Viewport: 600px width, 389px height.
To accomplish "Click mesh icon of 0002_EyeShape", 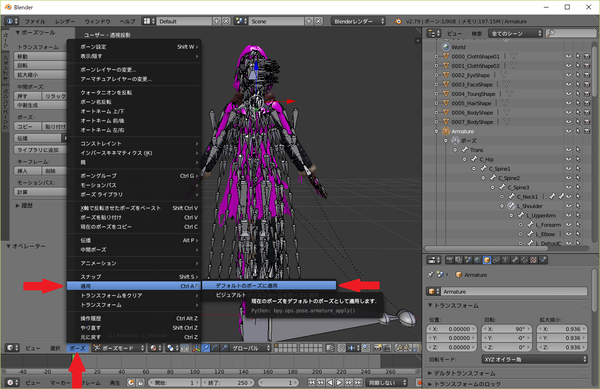I will (x=446, y=75).
